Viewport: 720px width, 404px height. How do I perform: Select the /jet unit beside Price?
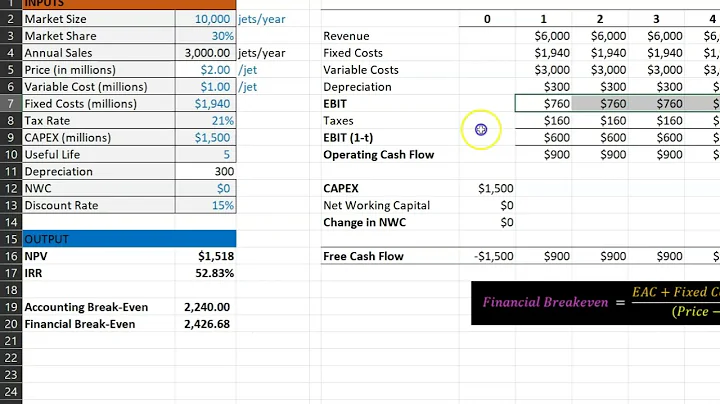tap(248, 70)
